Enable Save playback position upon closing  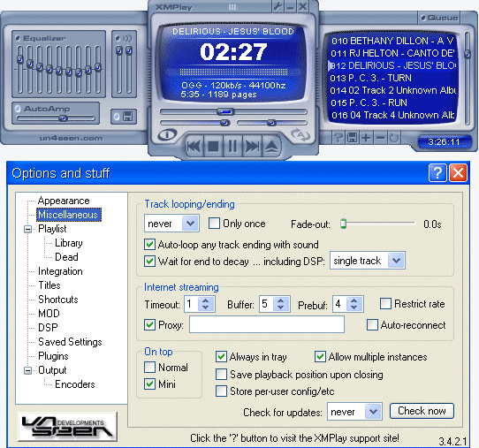coord(221,374)
